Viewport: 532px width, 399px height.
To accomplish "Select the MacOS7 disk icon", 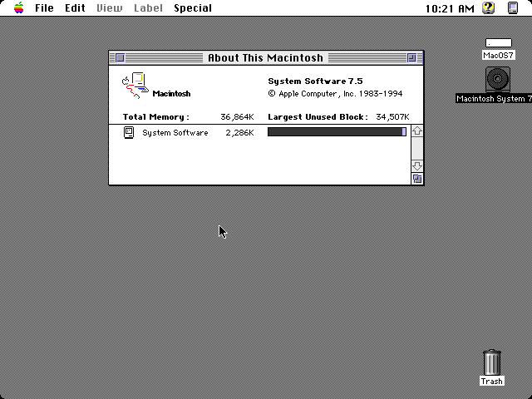I will click(499, 42).
